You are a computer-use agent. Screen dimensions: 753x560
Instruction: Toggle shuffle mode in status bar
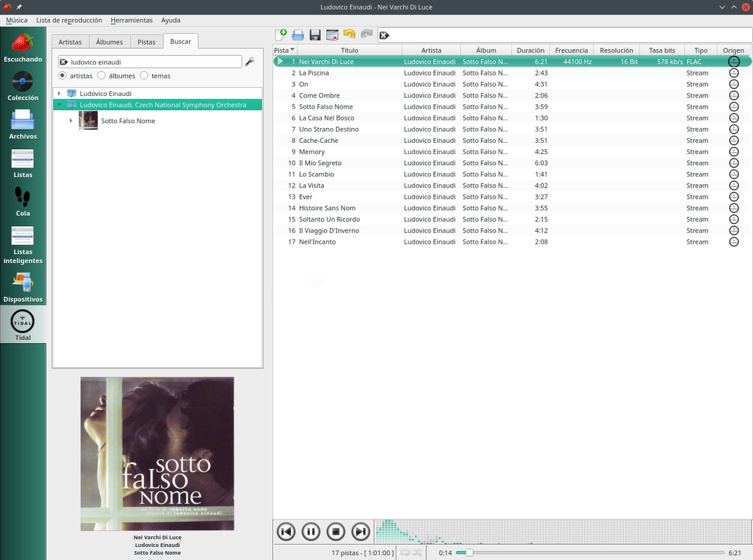coord(417,553)
